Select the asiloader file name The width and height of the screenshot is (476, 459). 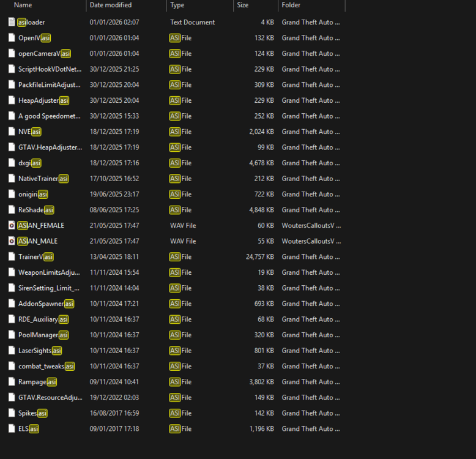pos(31,22)
